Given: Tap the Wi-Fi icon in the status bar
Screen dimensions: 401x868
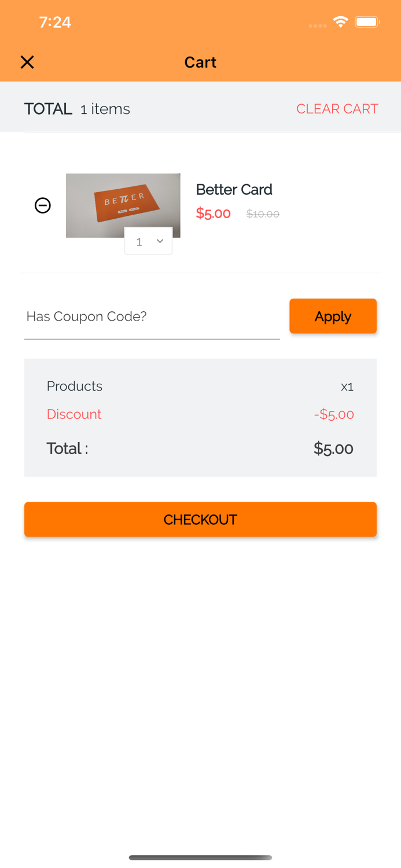Looking at the screenshot, I should 340,21.
